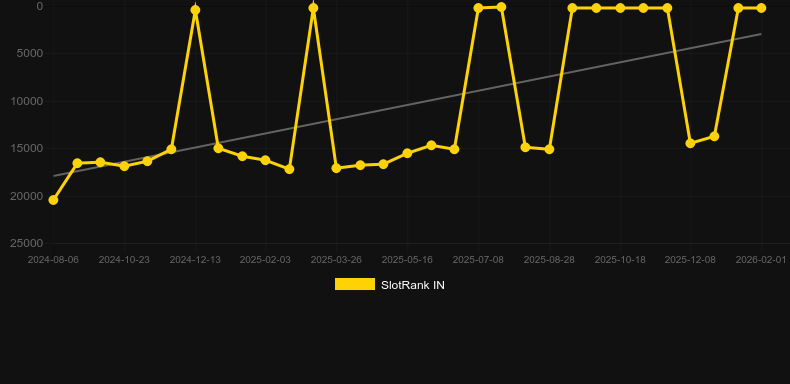
Task: Click the '2025-03-26' x-axis date label
Action: [336, 260]
